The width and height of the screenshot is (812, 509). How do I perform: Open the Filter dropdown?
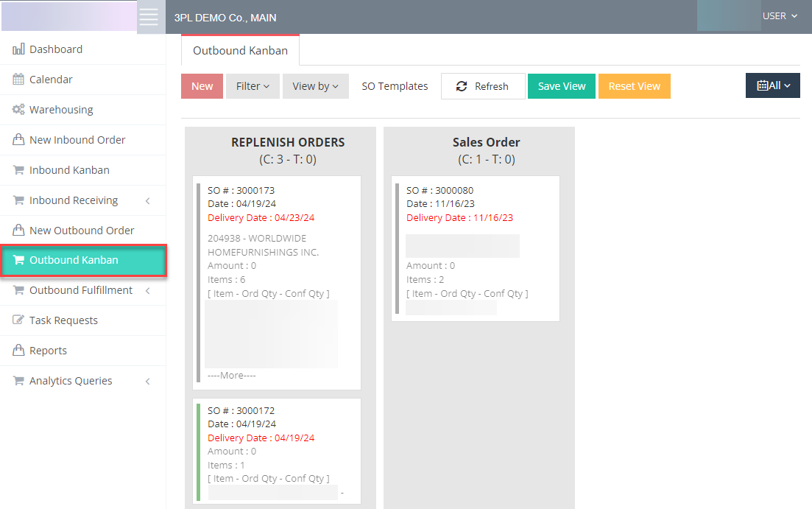coord(253,86)
